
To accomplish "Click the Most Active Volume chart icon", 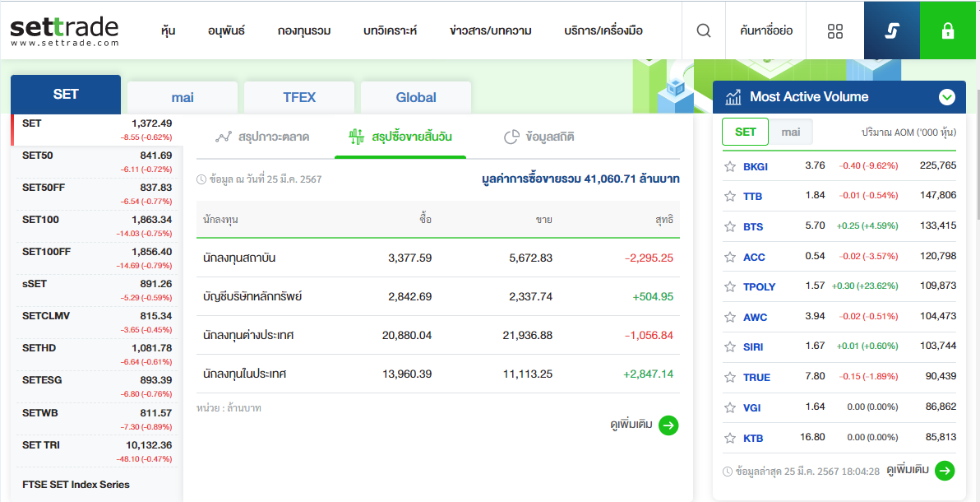I will click(x=733, y=97).
